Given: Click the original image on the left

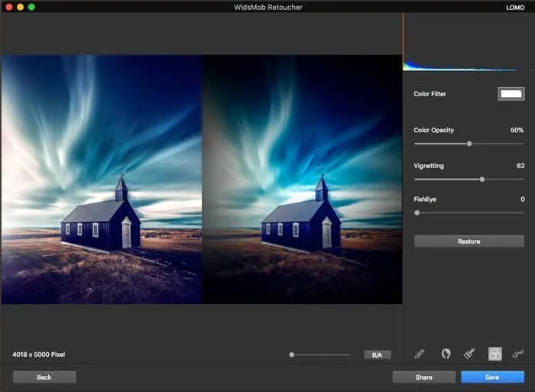Looking at the screenshot, I should click(x=102, y=180).
